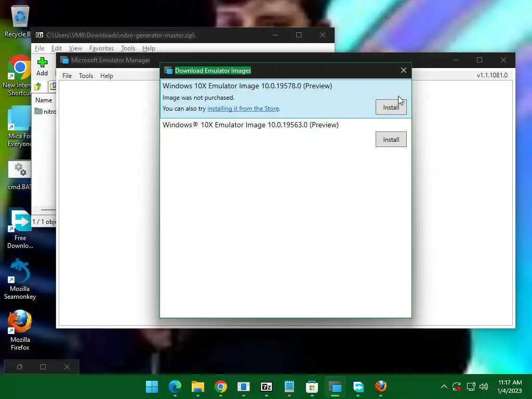Image resolution: width=532 pixels, height=399 pixels.
Task: Launch Microsoft Edge from taskbar
Action: tap(175, 387)
